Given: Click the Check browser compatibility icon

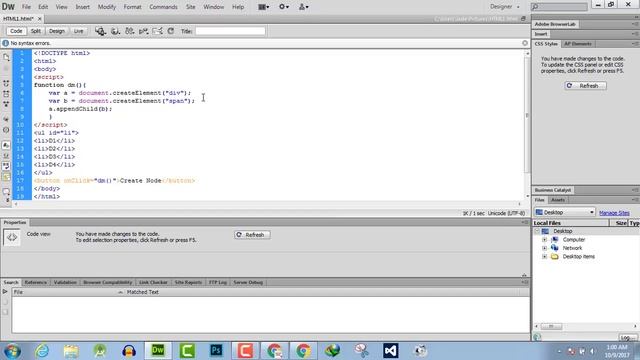Looking at the screenshot, I should coord(157,31).
